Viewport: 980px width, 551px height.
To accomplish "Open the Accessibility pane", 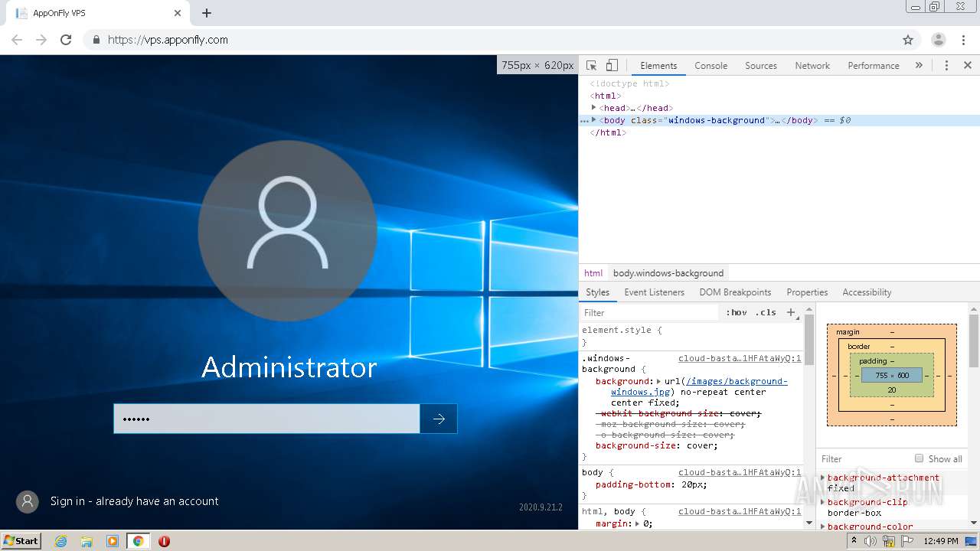I will [867, 292].
